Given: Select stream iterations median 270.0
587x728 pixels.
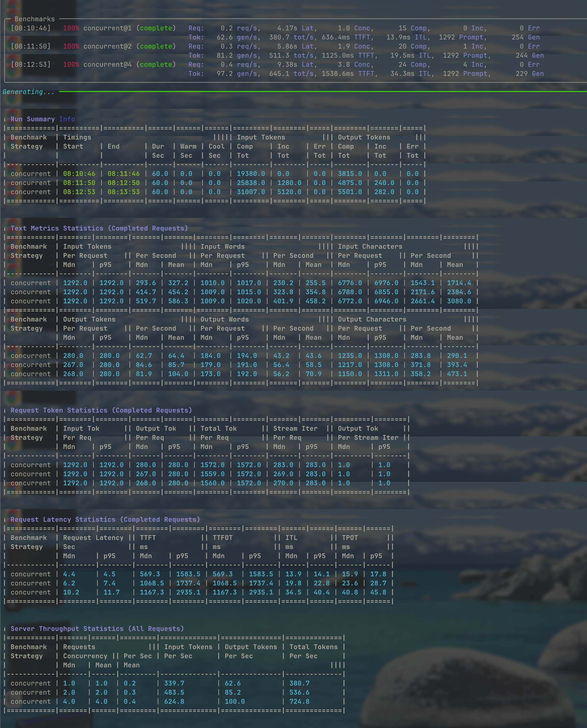Looking at the screenshot, I should click(x=283, y=483).
